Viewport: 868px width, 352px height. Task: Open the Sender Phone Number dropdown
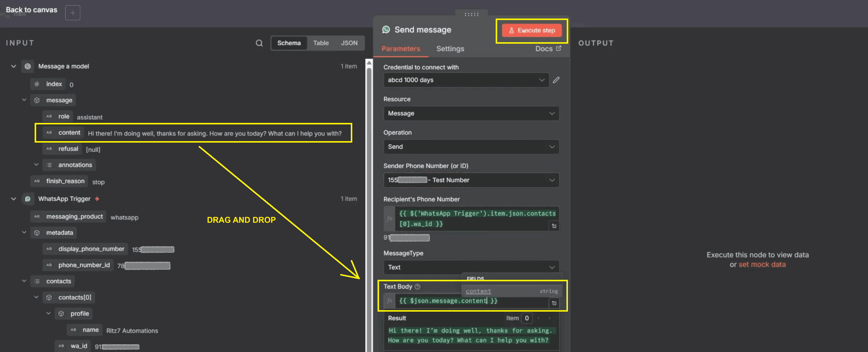[471, 180]
